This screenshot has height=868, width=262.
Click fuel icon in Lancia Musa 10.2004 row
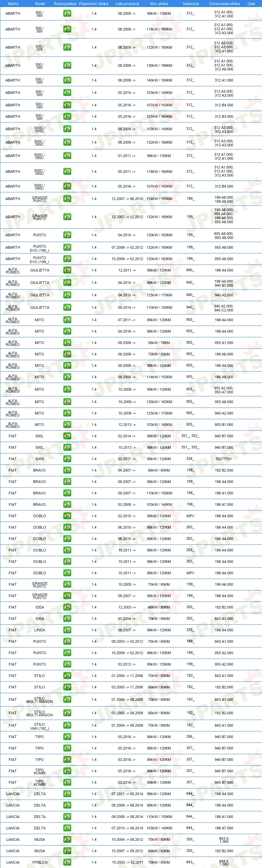pyautogui.click(x=67, y=840)
